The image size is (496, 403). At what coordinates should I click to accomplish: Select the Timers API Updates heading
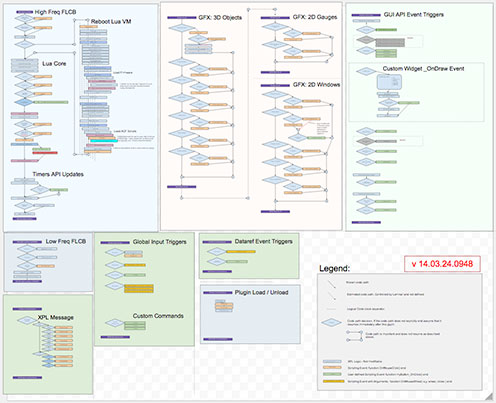coord(58,174)
